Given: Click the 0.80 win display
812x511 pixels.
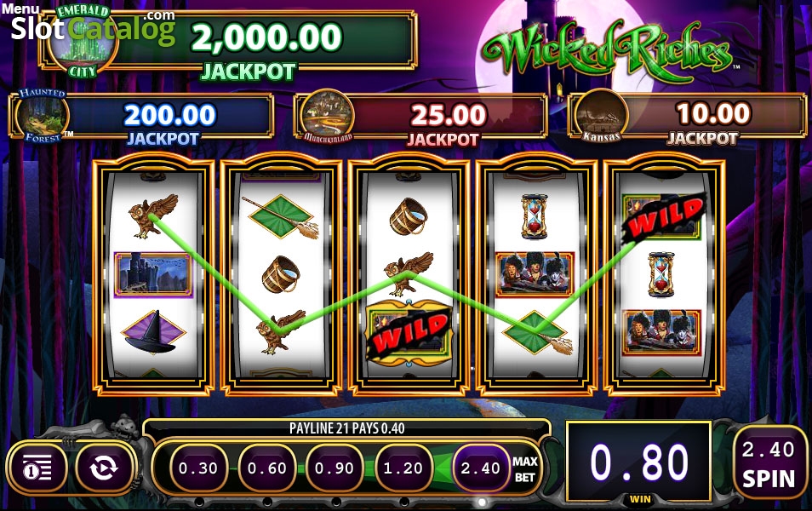Looking at the screenshot, I should click(x=639, y=462).
